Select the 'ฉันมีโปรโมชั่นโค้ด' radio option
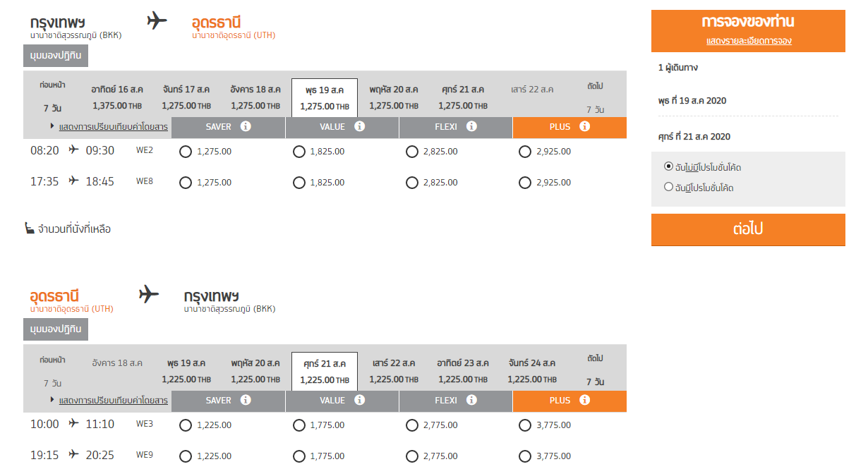The image size is (868, 469). [668, 188]
